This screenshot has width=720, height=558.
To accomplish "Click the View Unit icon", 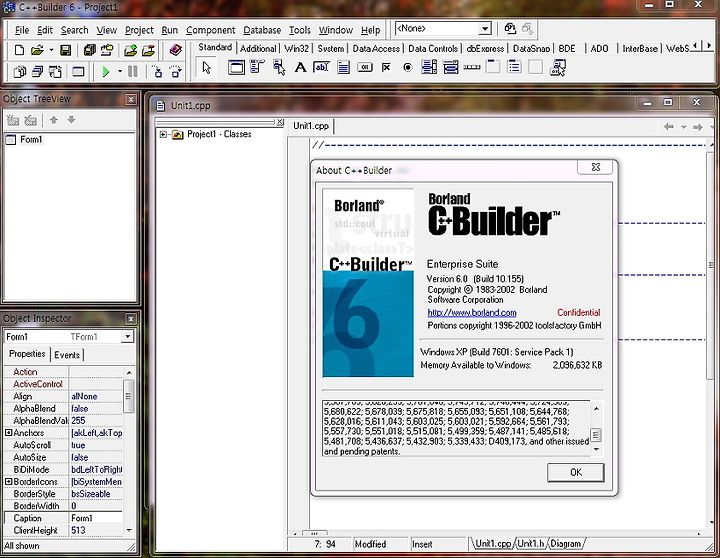I will pos(20,72).
